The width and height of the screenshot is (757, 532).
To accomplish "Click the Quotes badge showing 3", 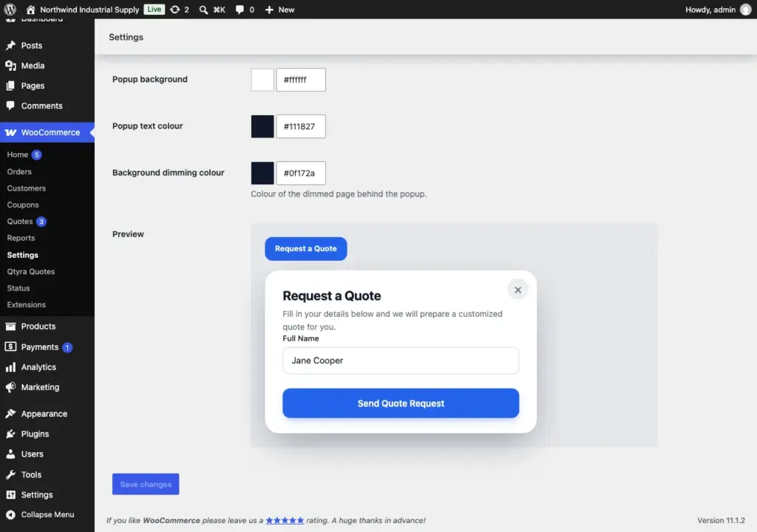I will coord(41,222).
